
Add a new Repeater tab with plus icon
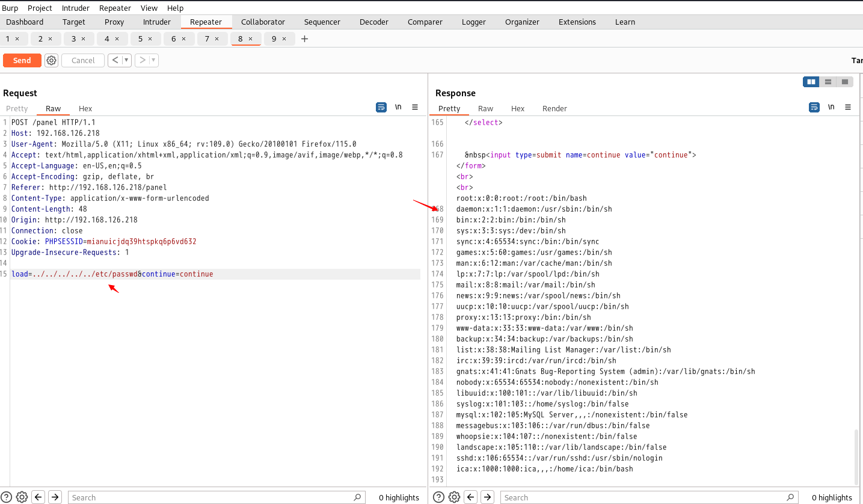pyautogui.click(x=304, y=38)
